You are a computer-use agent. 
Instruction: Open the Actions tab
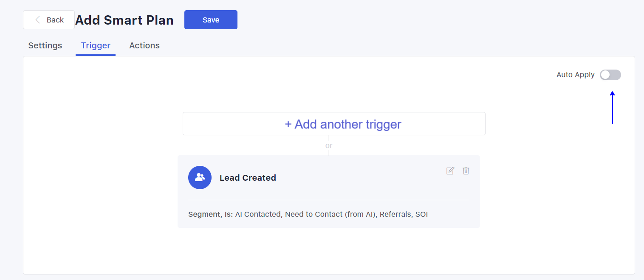click(144, 45)
